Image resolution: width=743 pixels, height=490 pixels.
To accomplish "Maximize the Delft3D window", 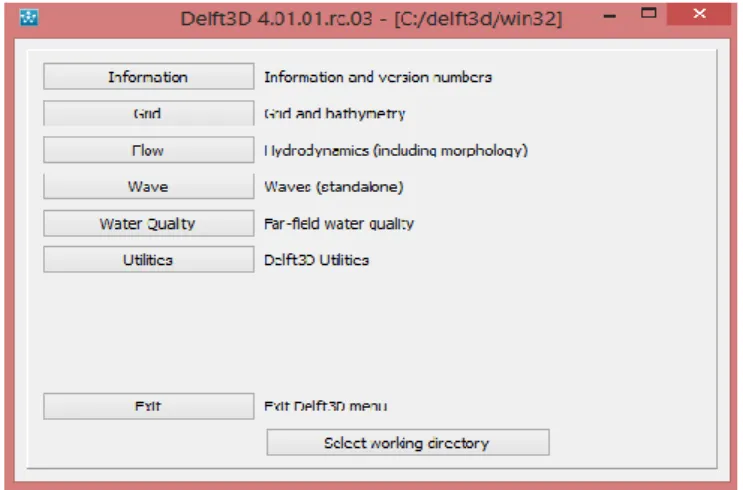I will point(649,13).
